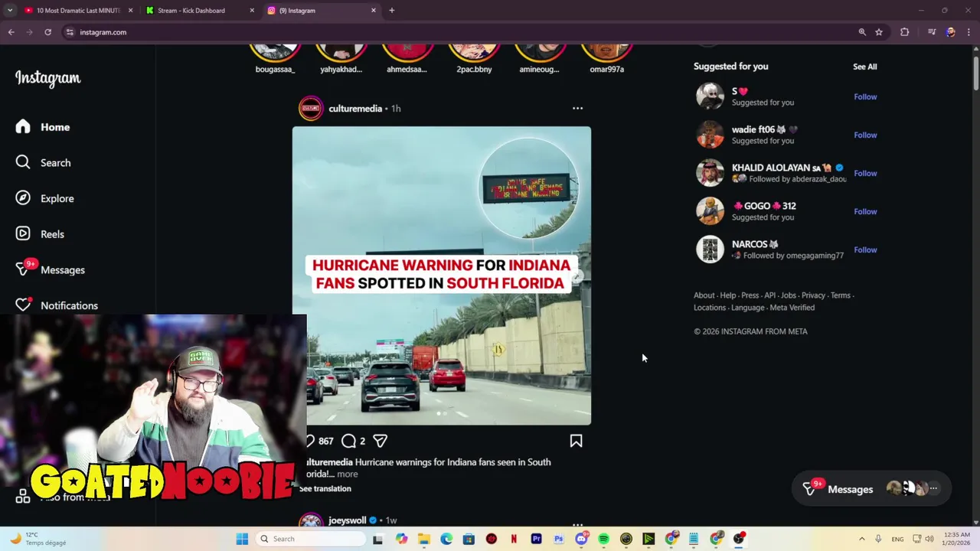Follow NARCOS

pos(865,249)
